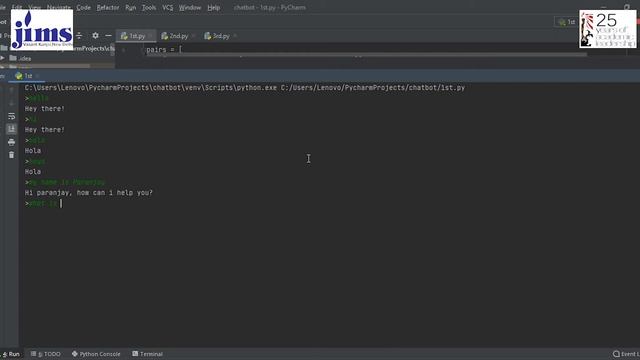Open the TODO tool window
Image resolution: width=640 pixels, height=360 pixels.
click(x=46, y=354)
